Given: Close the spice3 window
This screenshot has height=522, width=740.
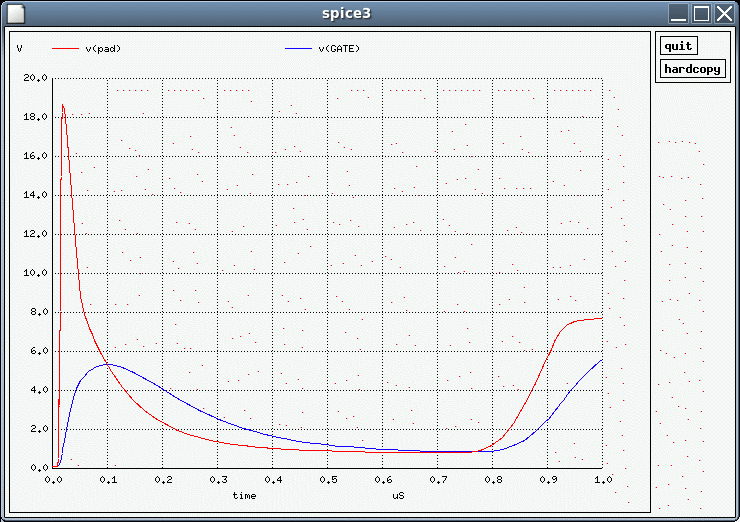Looking at the screenshot, I should point(724,13).
